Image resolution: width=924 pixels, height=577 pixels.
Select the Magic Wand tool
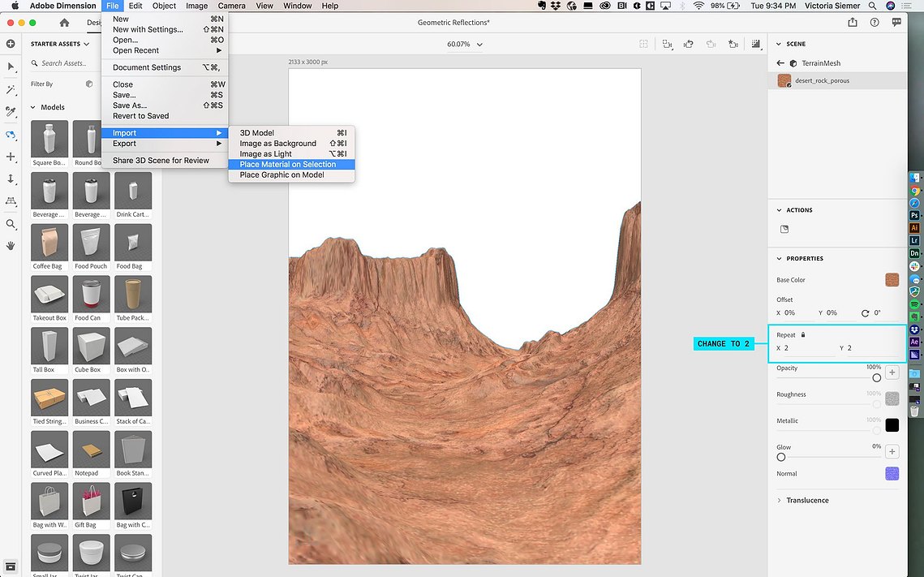11,89
